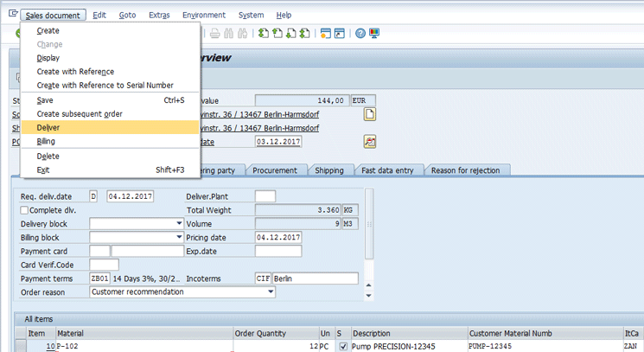Select Create subsequent order entry
Image resolution: width=644 pixels, height=352 pixels.
tap(110, 114)
